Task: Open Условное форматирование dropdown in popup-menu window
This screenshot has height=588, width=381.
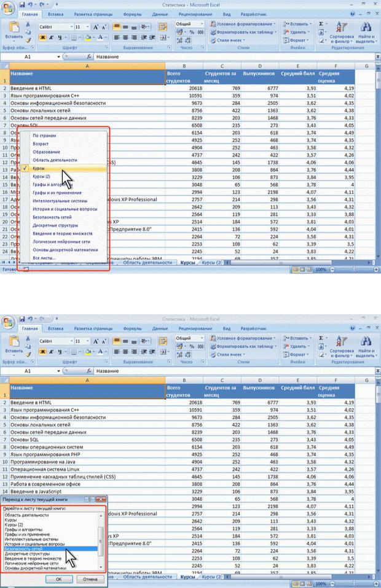Action: (243, 24)
